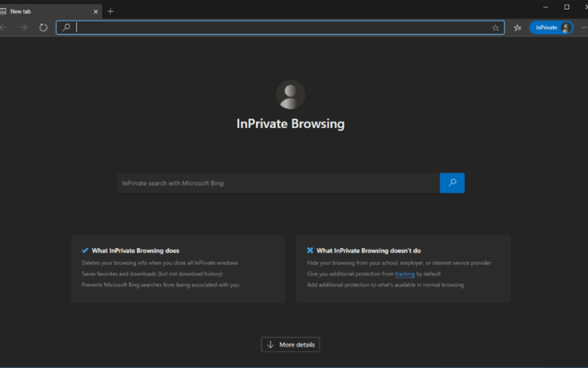Open the tracking link
The width and height of the screenshot is (588, 368).
coord(405,274)
